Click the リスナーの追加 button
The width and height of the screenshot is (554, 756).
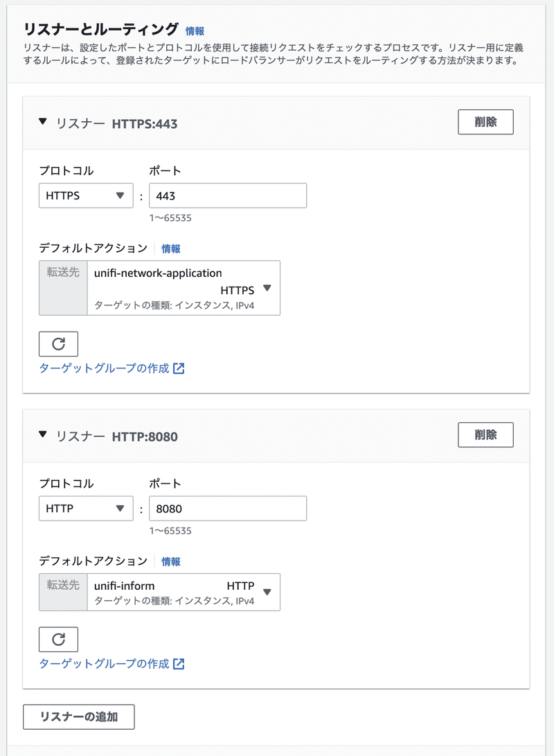78,717
